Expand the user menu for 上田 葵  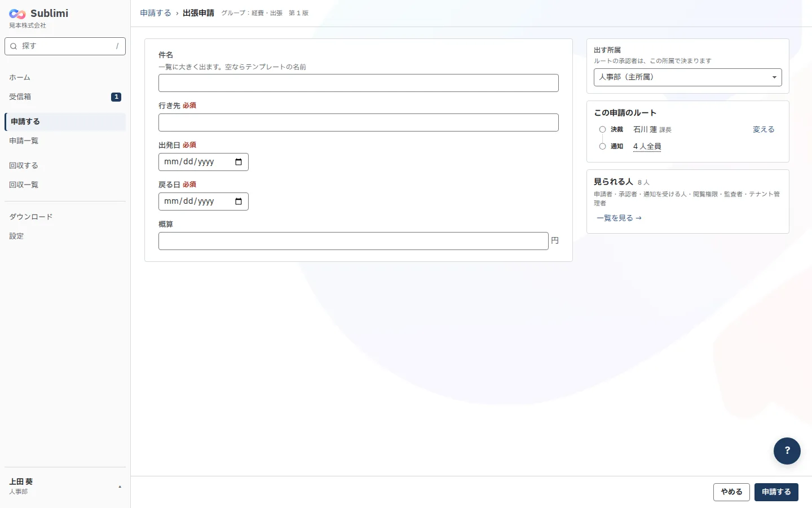65,486
